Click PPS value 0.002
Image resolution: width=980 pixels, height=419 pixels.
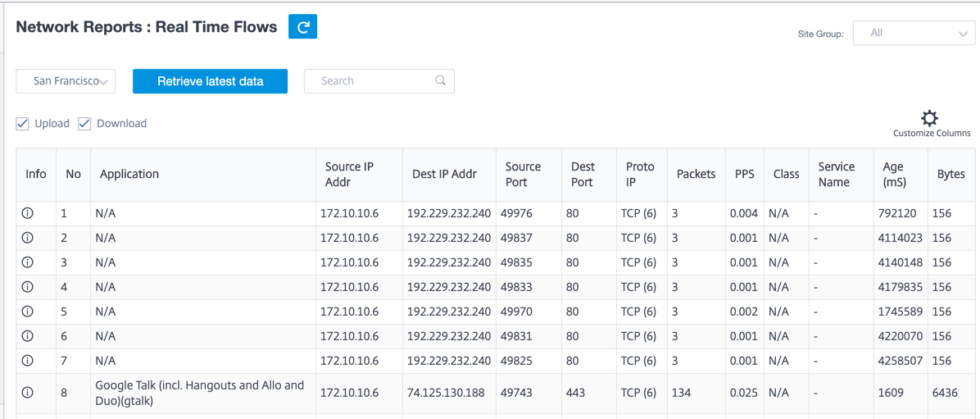744,311
